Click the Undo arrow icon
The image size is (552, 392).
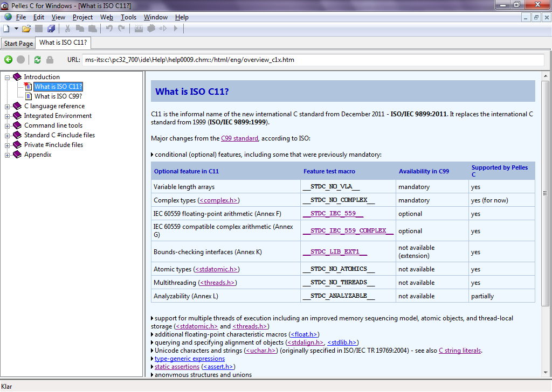point(109,29)
